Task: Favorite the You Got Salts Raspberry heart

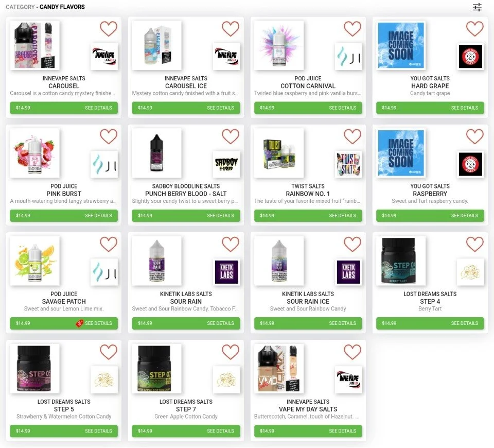Action: [x=475, y=136]
